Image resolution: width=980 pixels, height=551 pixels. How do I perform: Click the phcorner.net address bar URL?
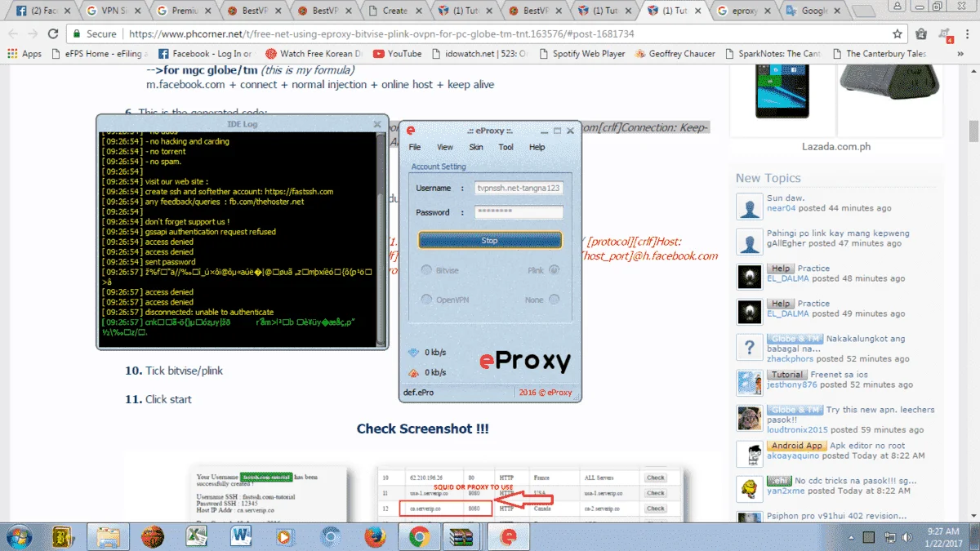pyautogui.click(x=382, y=34)
